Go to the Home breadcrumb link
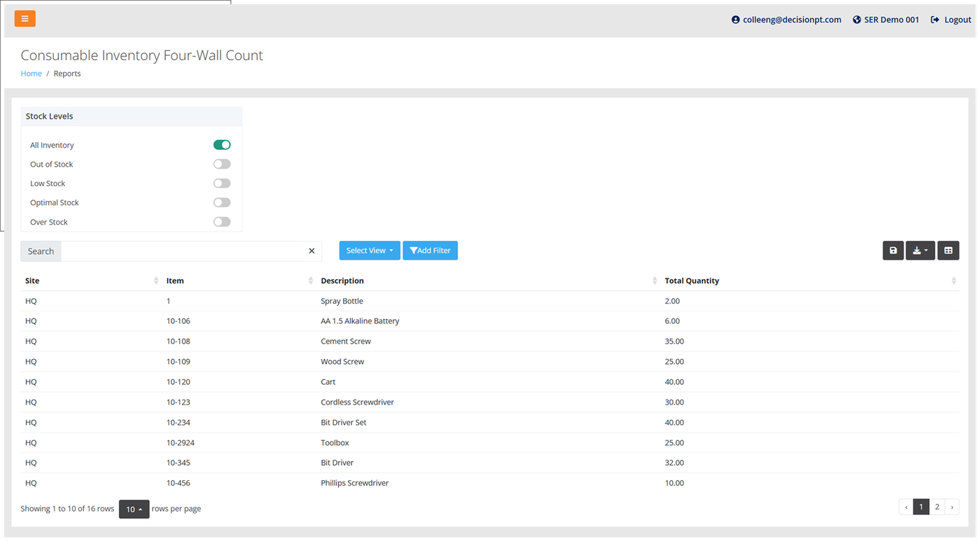The image size is (980, 541). pos(31,73)
